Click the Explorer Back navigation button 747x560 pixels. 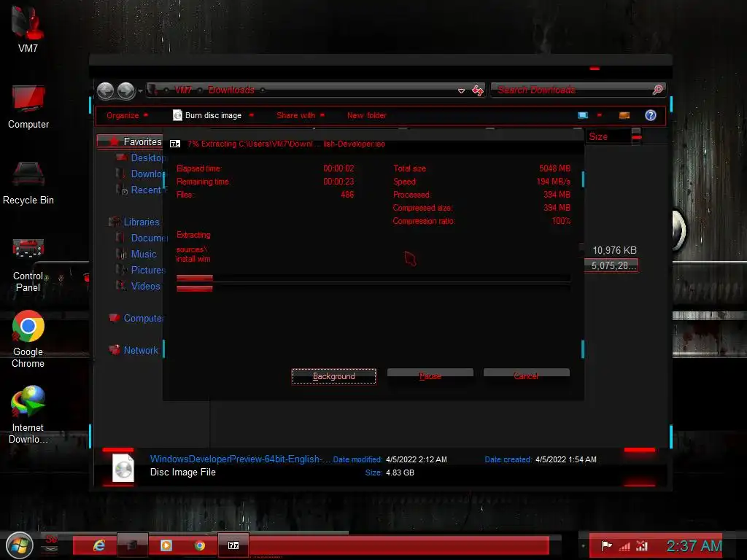pos(105,90)
